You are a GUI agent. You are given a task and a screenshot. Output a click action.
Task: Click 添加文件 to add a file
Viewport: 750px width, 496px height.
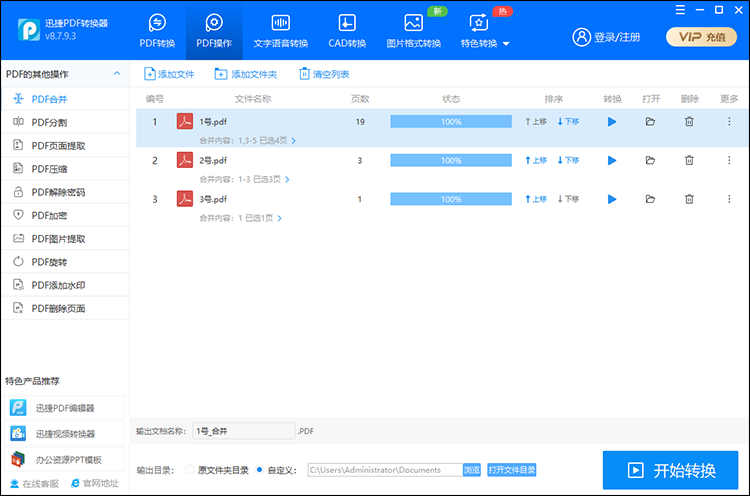tap(169, 74)
